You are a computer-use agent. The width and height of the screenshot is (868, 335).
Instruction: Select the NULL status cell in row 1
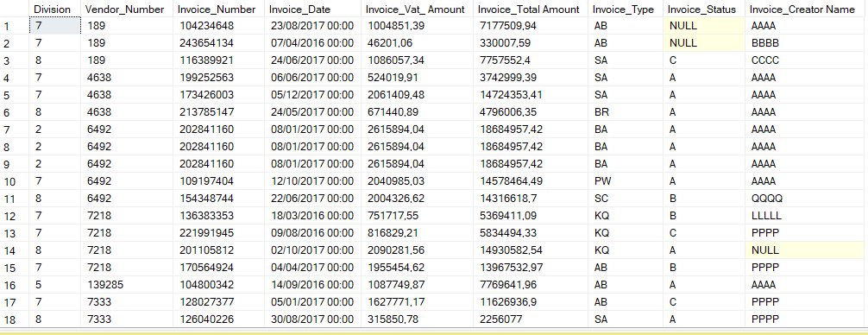[x=703, y=26]
